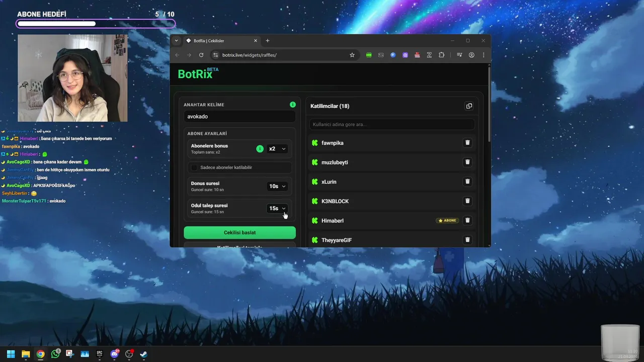Select the muzlubeyti participant row
The image size is (644, 362).
tap(391, 162)
